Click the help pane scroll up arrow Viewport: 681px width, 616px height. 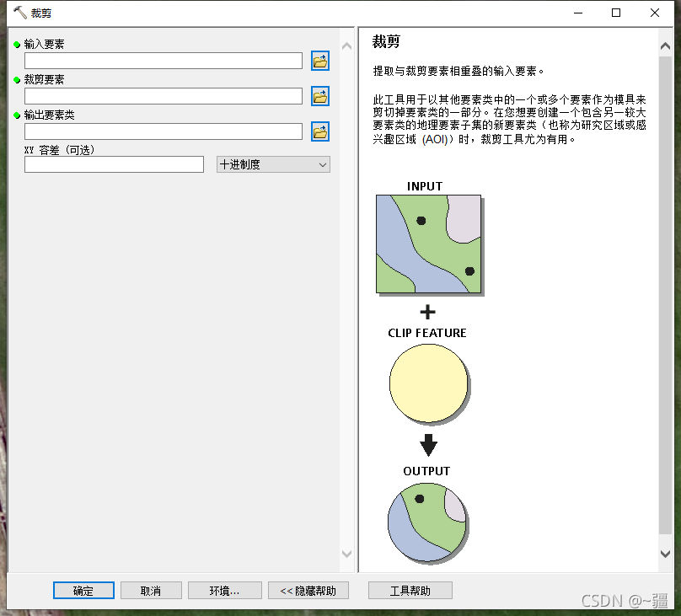click(x=665, y=46)
